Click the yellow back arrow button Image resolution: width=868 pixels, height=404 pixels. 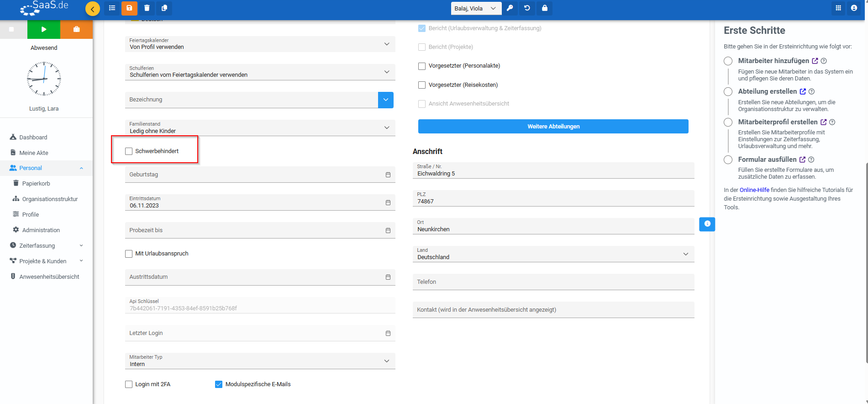(x=92, y=9)
